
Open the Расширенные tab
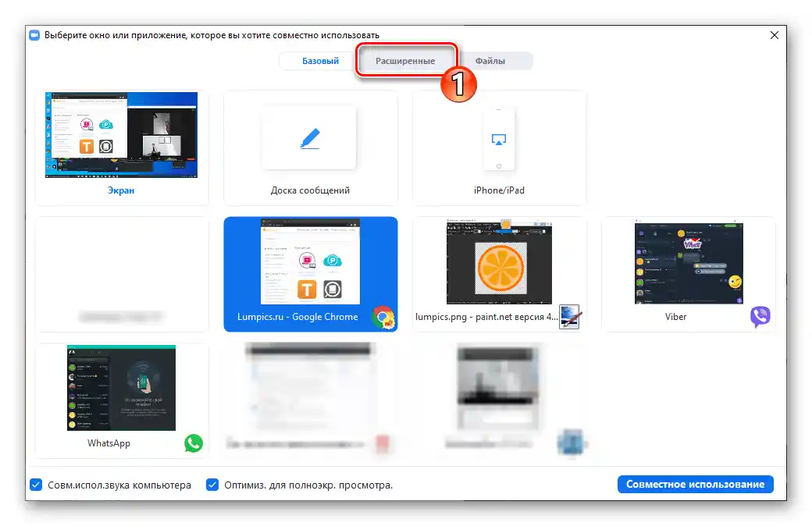click(407, 60)
